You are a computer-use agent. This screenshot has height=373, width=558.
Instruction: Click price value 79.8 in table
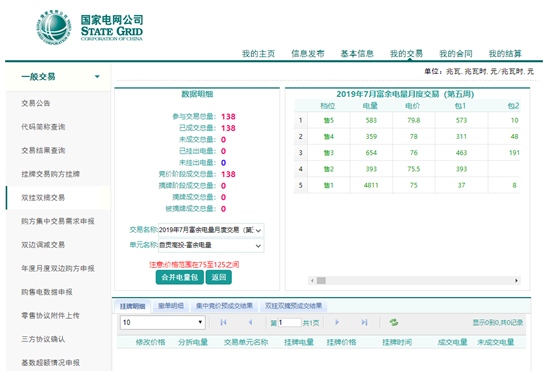click(414, 120)
